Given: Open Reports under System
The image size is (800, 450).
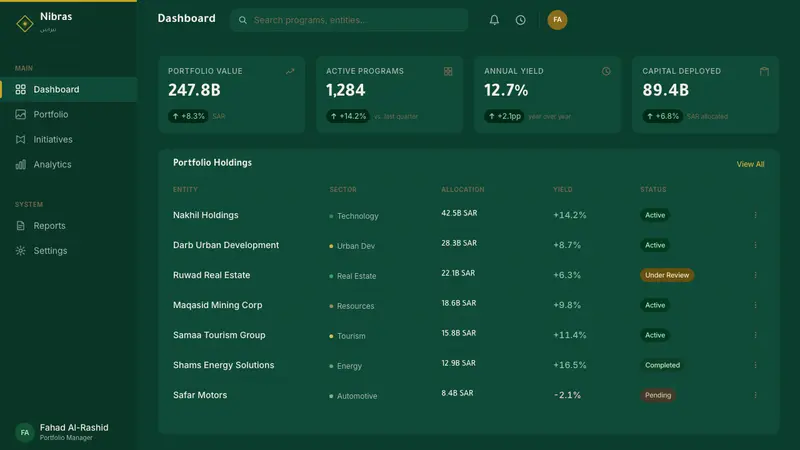Looking at the screenshot, I should coord(68,226).
